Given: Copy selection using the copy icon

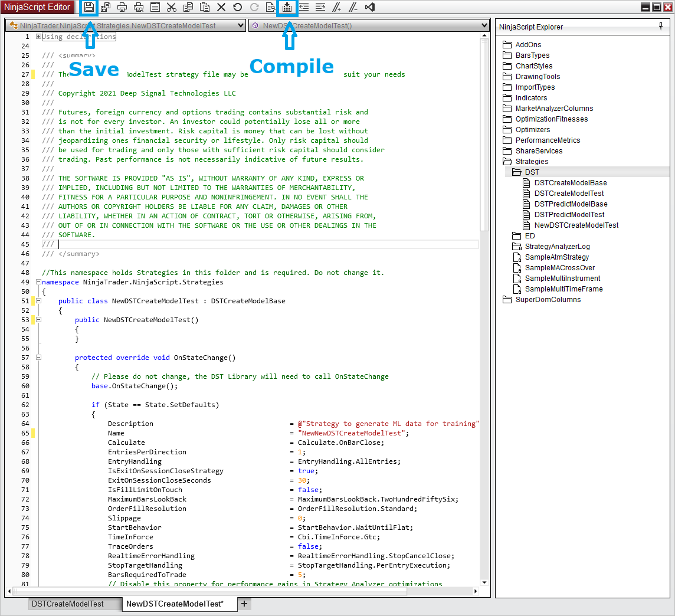Looking at the screenshot, I should 188,7.
